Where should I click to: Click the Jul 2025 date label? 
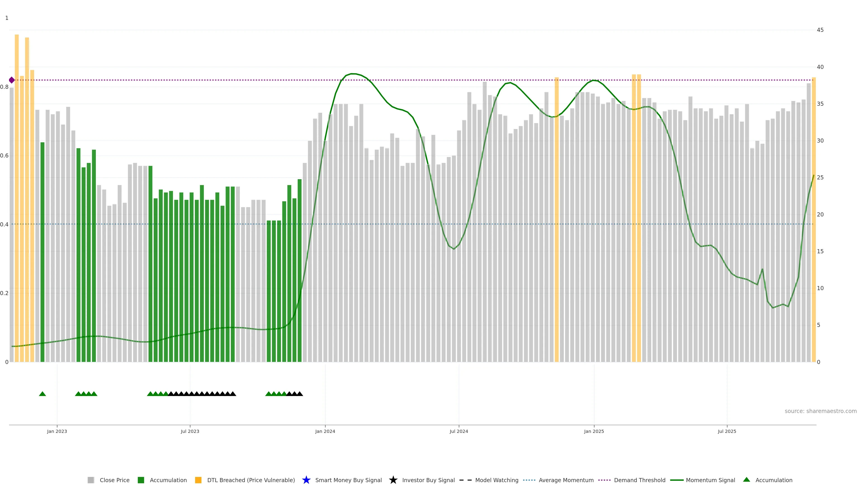727,431
